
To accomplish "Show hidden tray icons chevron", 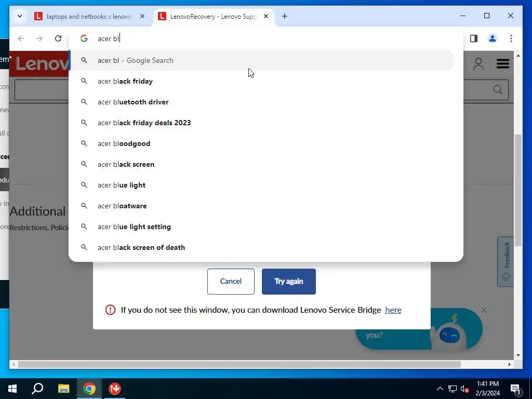I will point(440,389).
